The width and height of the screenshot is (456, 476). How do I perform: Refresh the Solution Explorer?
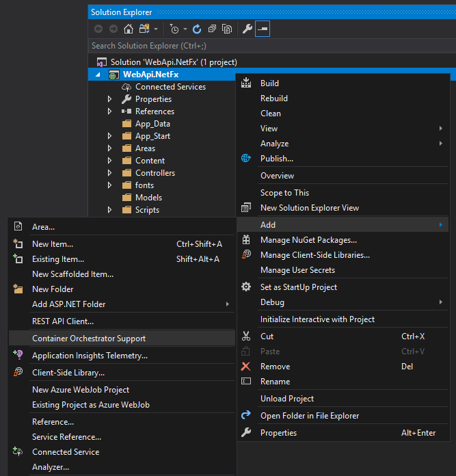click(x=197, y=29)
